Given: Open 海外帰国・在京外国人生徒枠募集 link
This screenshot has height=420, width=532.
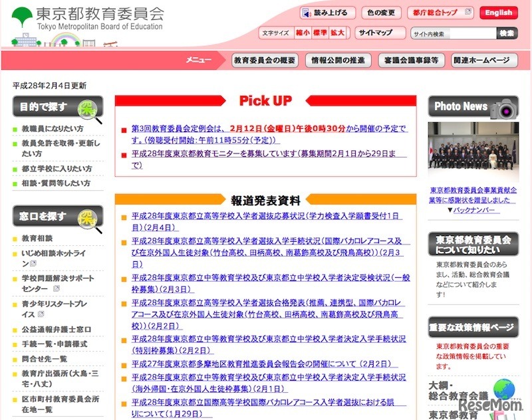Looking at the screenshot, I should point(269,383).
